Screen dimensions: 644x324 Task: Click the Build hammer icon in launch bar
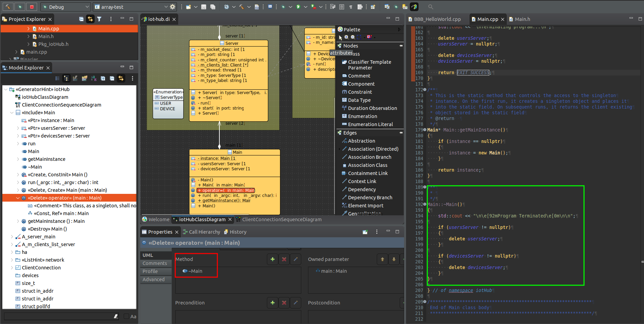point(8,7)
